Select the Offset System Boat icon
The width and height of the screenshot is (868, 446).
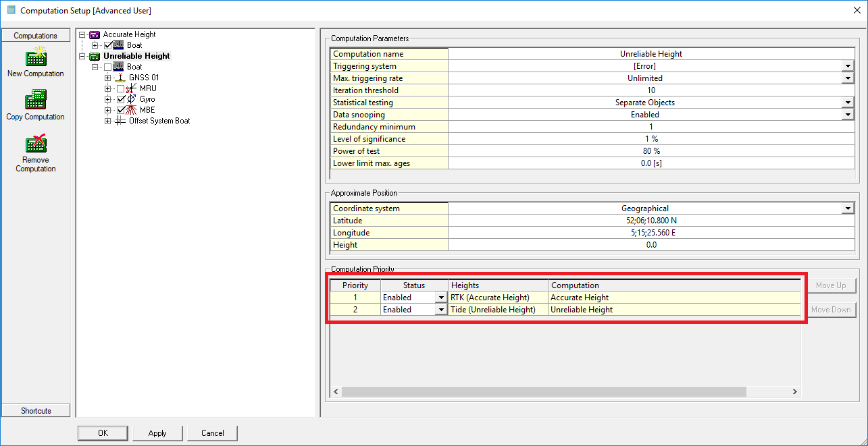tap(120, 121)
